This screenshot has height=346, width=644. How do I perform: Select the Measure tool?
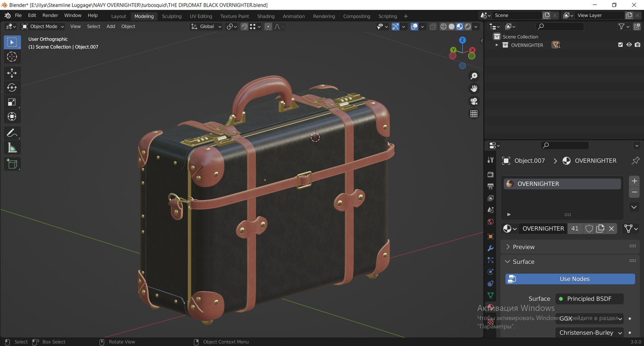[12, 148]
